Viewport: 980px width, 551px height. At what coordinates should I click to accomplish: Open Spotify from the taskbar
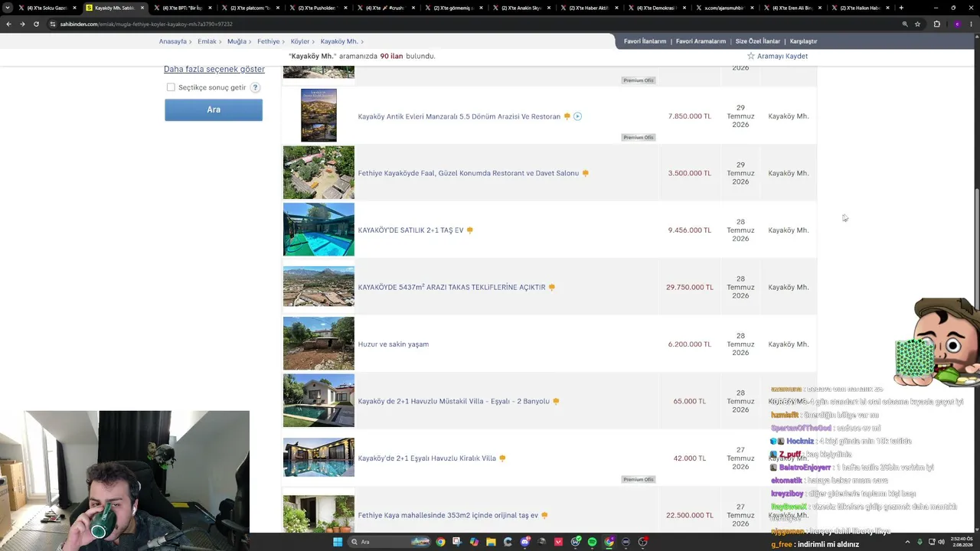click(x=592, y=542)
